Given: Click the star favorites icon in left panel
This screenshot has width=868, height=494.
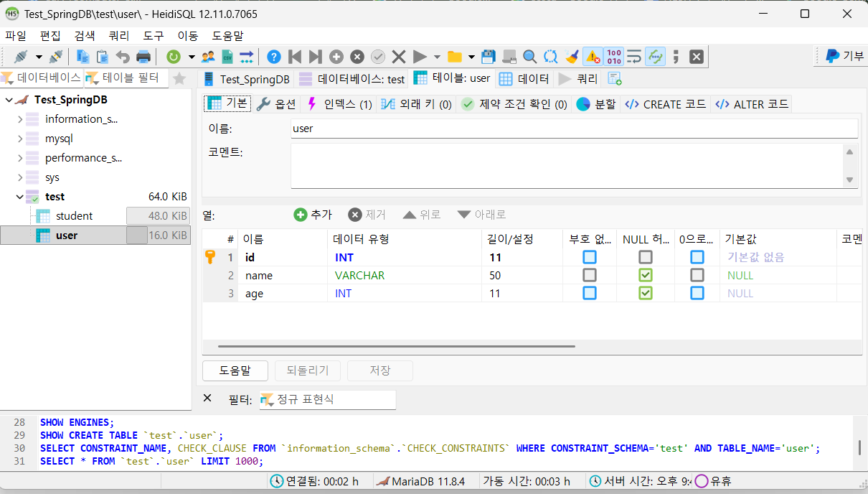Looking at the screenshot, I should click(x=179, y=78).
